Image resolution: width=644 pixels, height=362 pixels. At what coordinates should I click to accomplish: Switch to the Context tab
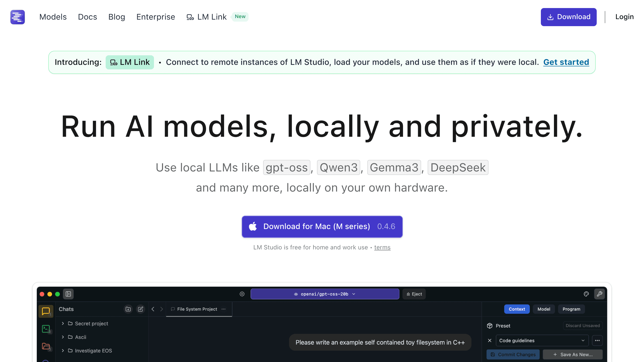pos(517,309)
